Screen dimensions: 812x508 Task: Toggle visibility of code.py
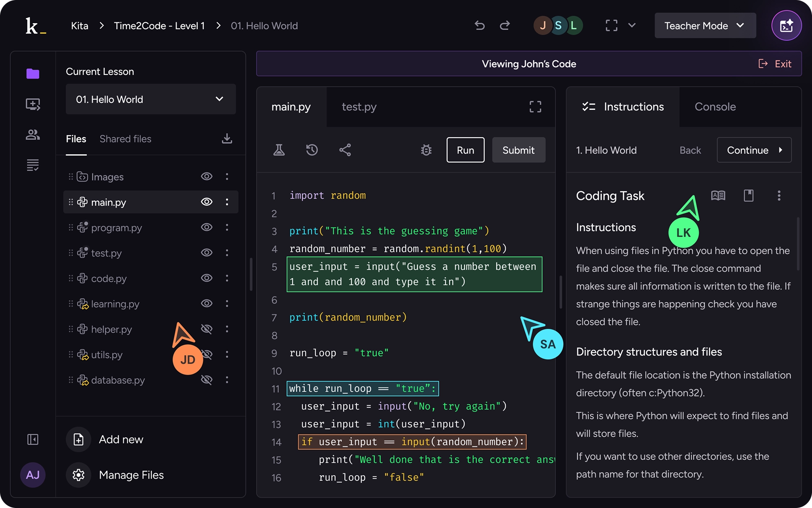pyautogui.click(x=207, y=278)
